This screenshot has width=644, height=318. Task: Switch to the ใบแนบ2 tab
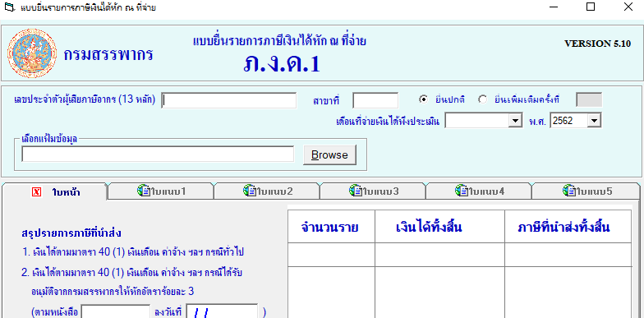[267, 191]
